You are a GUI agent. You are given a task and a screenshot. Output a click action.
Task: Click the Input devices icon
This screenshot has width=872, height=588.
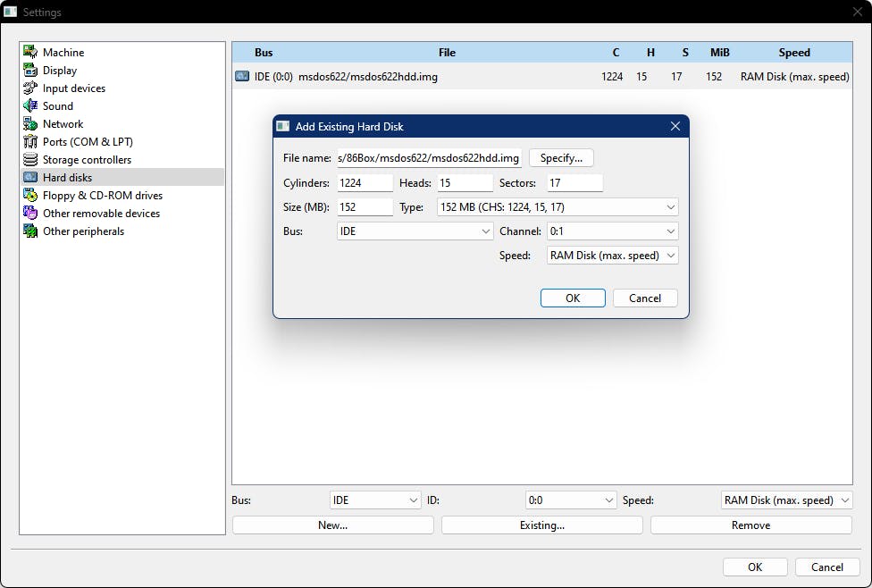coord(30,88)
